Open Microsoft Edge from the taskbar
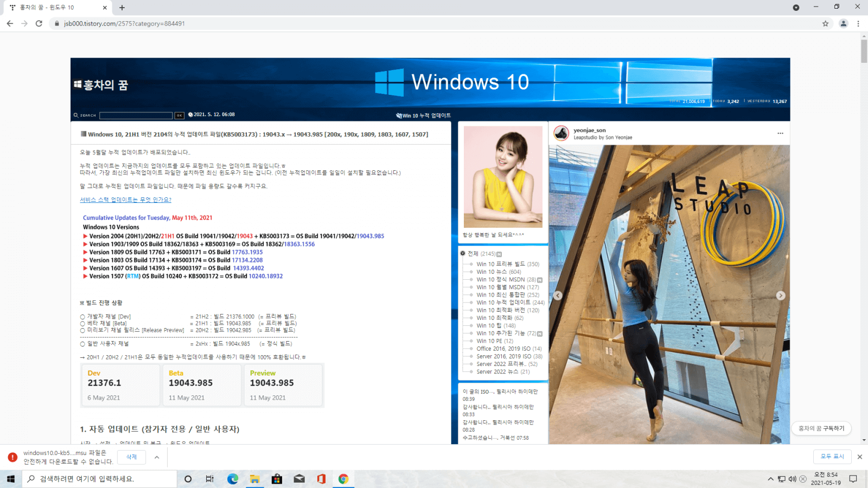Image resolution: width=868 pixels, height=488 pixels. tap(233, 479)
